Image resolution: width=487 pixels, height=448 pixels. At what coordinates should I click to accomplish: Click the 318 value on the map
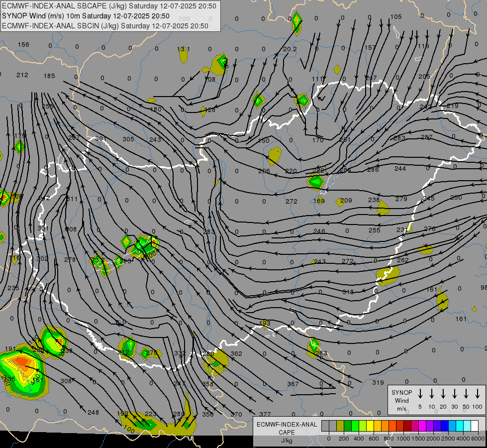[x=348, y=292]
